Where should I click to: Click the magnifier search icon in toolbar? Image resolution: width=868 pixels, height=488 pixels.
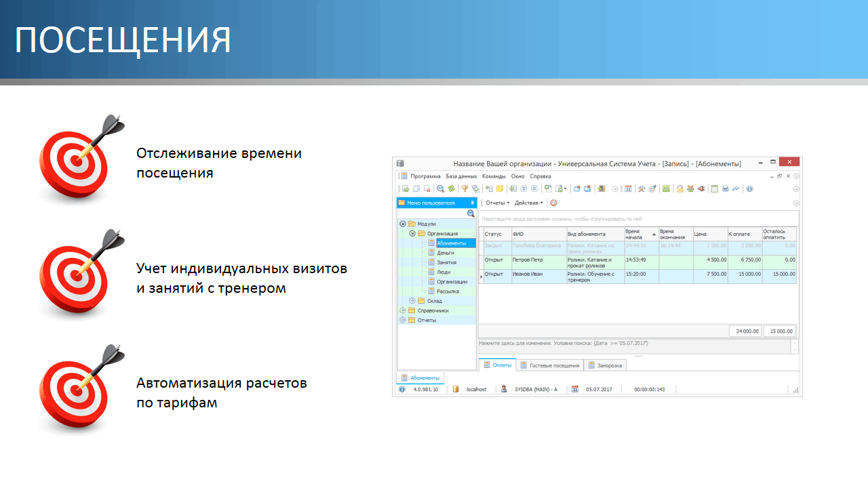pyautogui.click(x=440, y=188)
